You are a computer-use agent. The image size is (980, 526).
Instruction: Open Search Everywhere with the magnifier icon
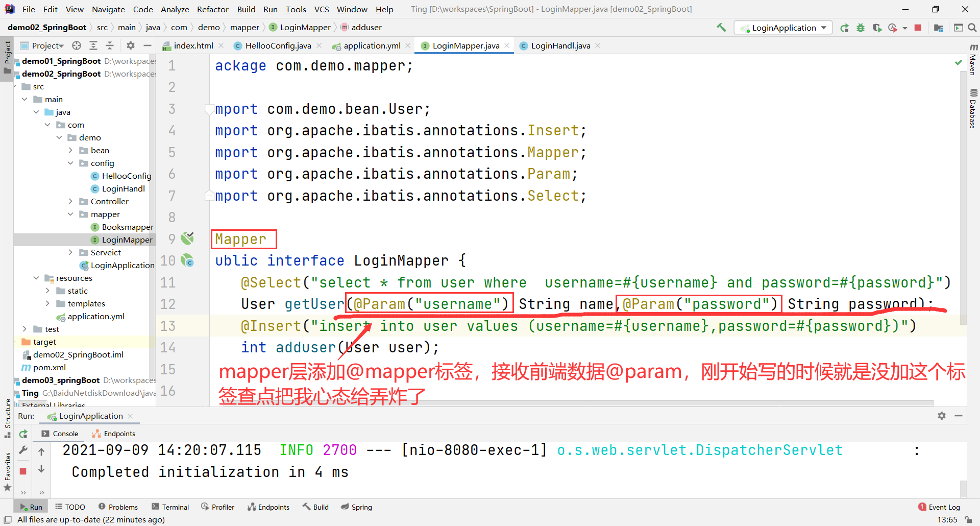973,28
